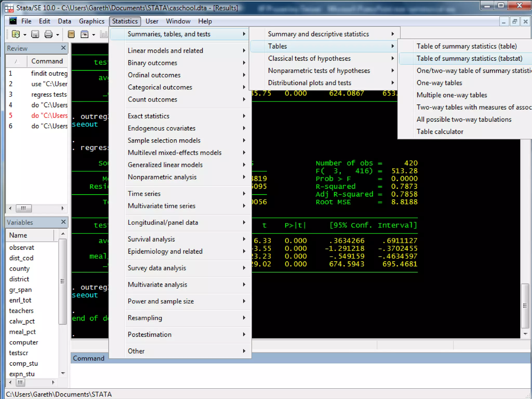Select Table of summary statistics (tabstat)
Screen dimensions: 532x399
469,58
